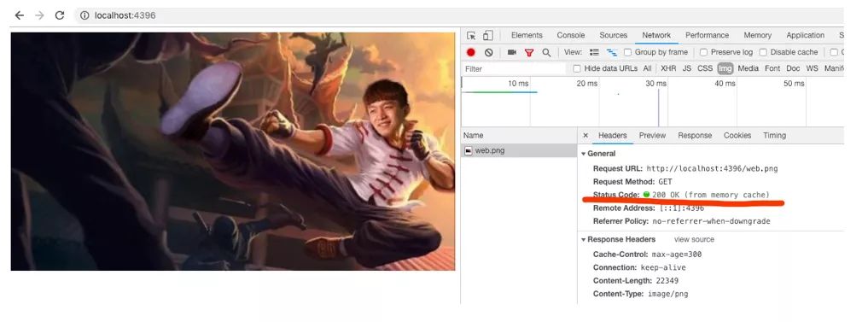Enable Group by frame checkbox

(627, 52)
